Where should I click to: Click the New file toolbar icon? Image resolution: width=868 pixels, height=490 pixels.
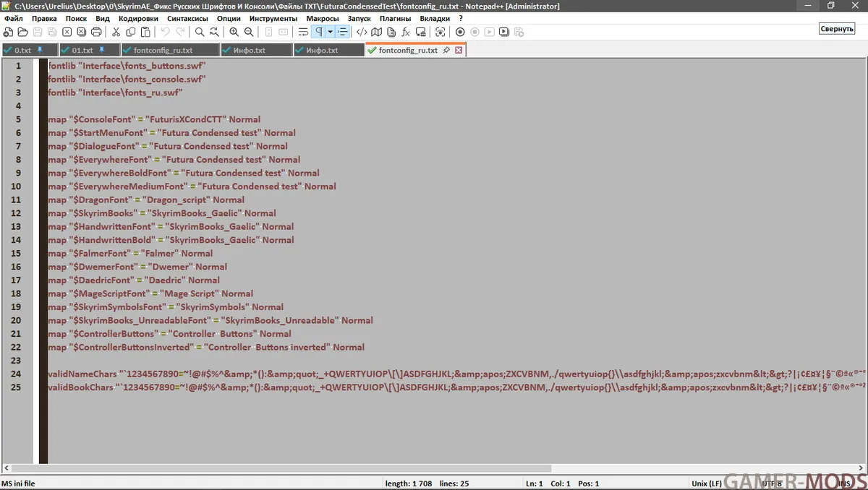(x=8, y=33)
